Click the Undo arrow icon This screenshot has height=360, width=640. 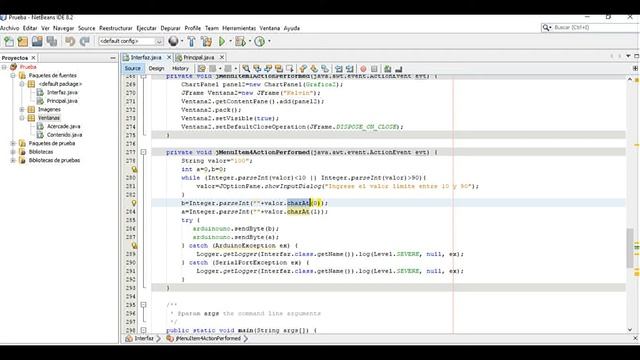pyautogui.click(x=70, y=41)
